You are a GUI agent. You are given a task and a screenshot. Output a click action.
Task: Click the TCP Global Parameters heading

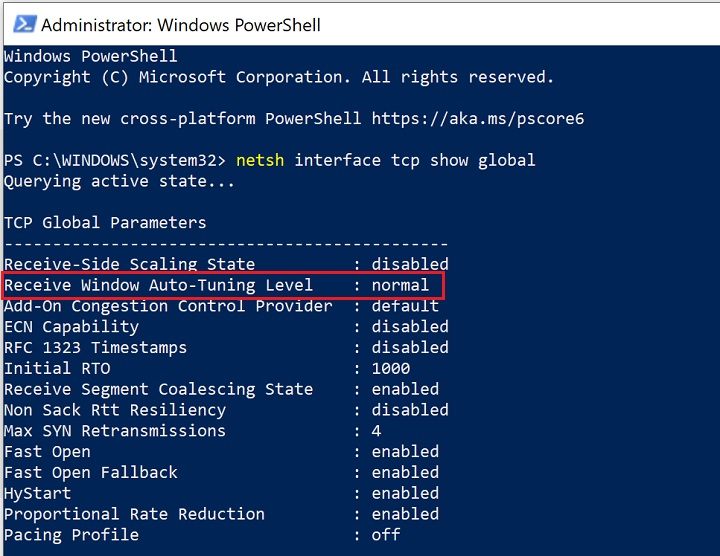pyautogui.click(x=105, y=222)
